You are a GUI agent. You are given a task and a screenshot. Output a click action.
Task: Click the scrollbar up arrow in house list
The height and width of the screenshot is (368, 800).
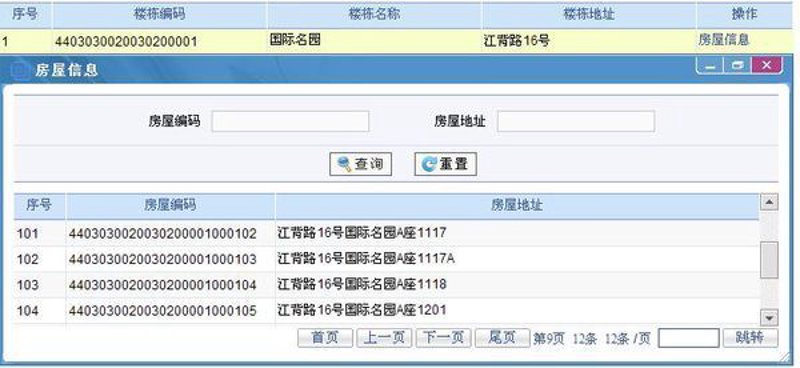coord(769,202)
